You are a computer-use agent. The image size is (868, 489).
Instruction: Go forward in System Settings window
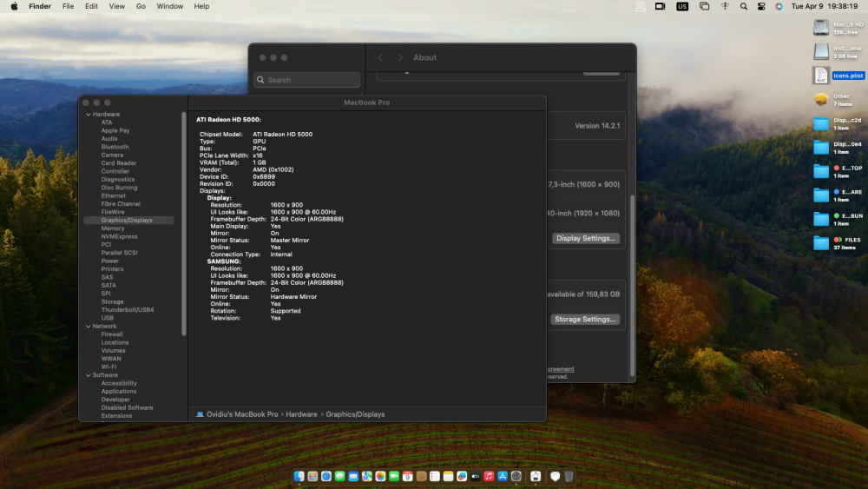coord(399,57)
